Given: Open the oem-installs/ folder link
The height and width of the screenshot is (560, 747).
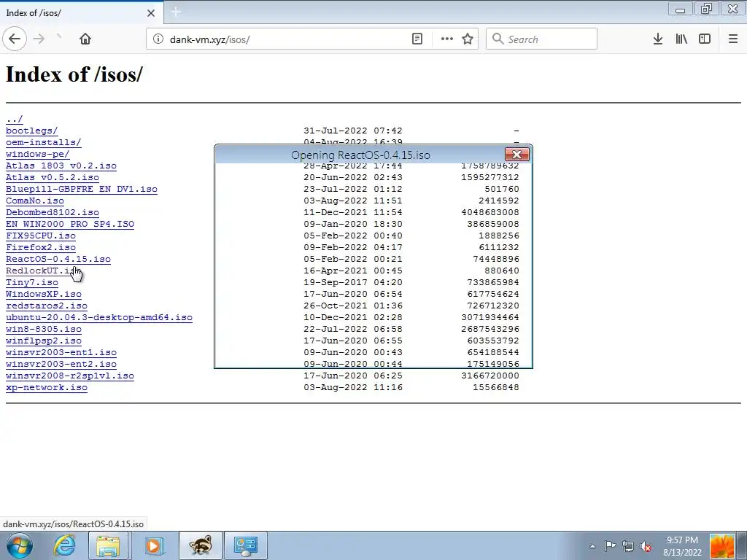Looking at the screenshot, I should 43,142.
